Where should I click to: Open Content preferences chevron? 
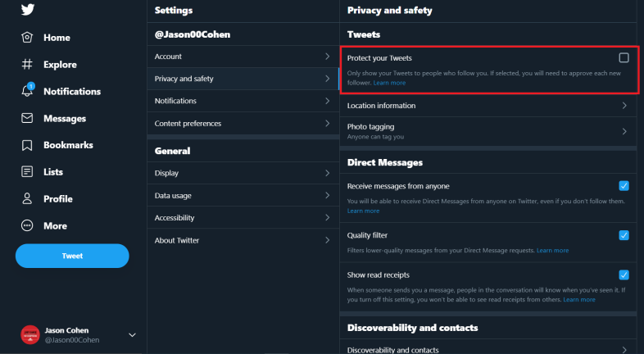coord(328,123)
